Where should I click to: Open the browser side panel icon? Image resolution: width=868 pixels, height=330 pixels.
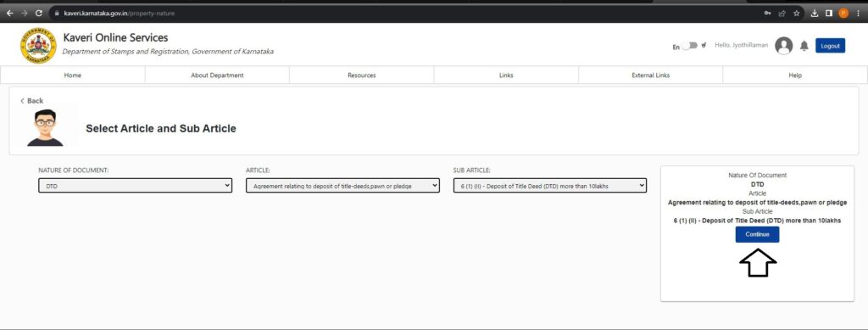829,14
